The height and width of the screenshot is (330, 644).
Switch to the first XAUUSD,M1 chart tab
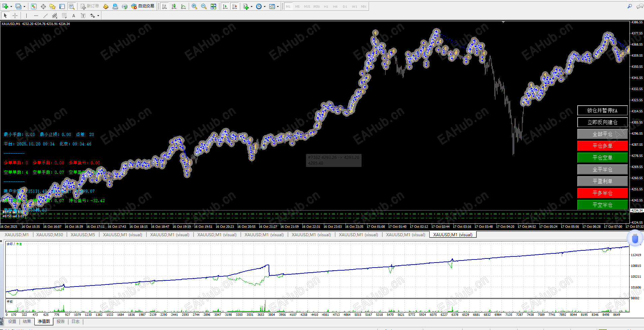pyautogui.click(x=17, y=235)
